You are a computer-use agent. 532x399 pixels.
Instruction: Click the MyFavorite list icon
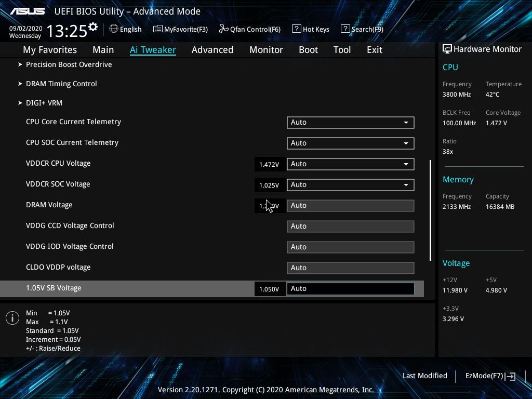pos(157,29)
